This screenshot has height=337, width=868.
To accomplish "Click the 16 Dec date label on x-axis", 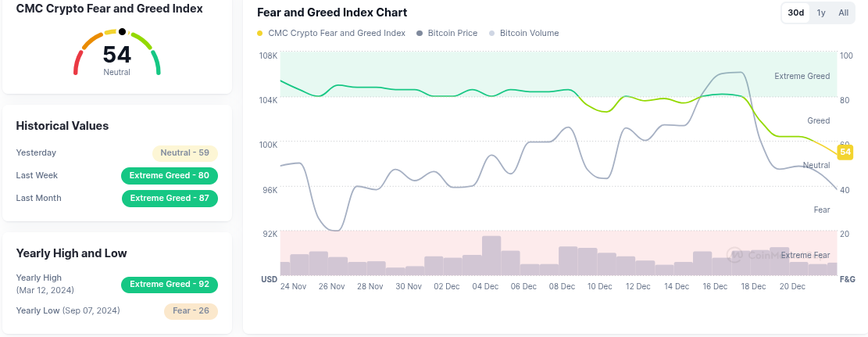I will point(715,286).
